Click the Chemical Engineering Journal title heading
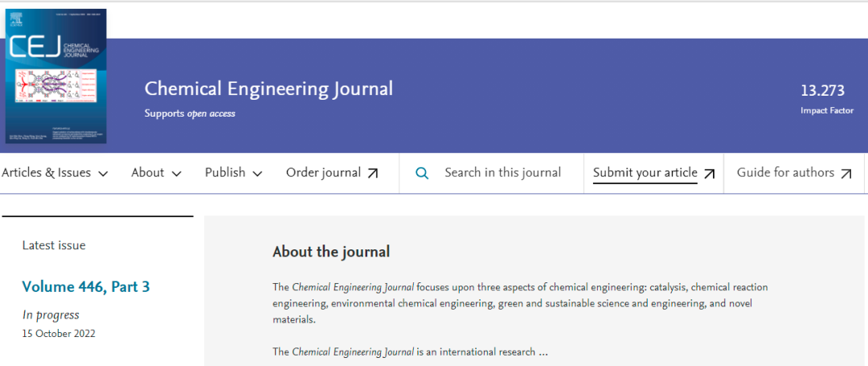Viewport: 868px width, 366px height. 268,88
